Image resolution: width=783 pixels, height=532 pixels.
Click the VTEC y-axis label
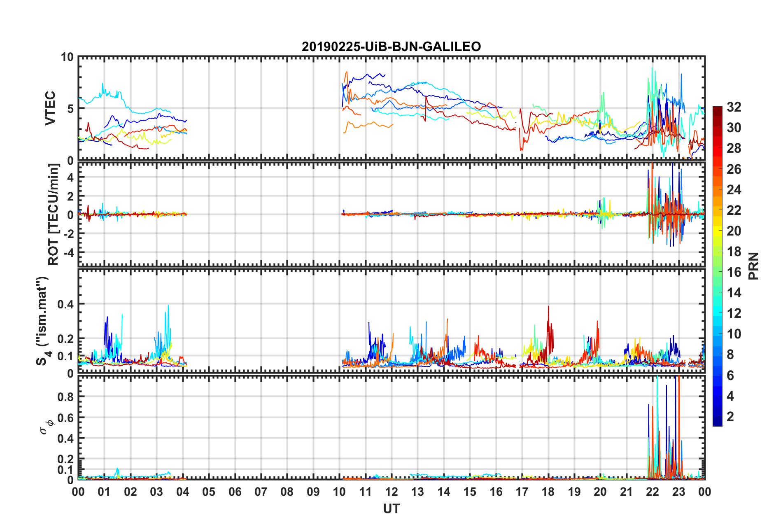50,108
